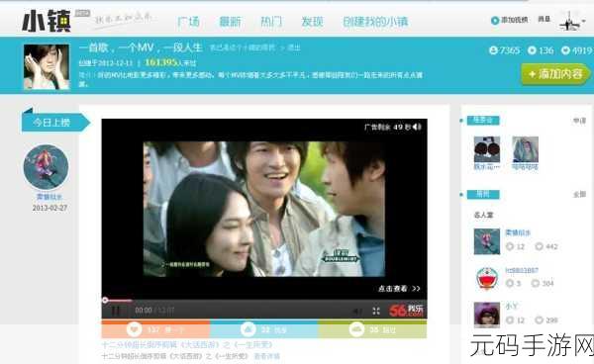Click the green 添加内容 button
The image size is (594, 364).
click(x=555, y=74)
